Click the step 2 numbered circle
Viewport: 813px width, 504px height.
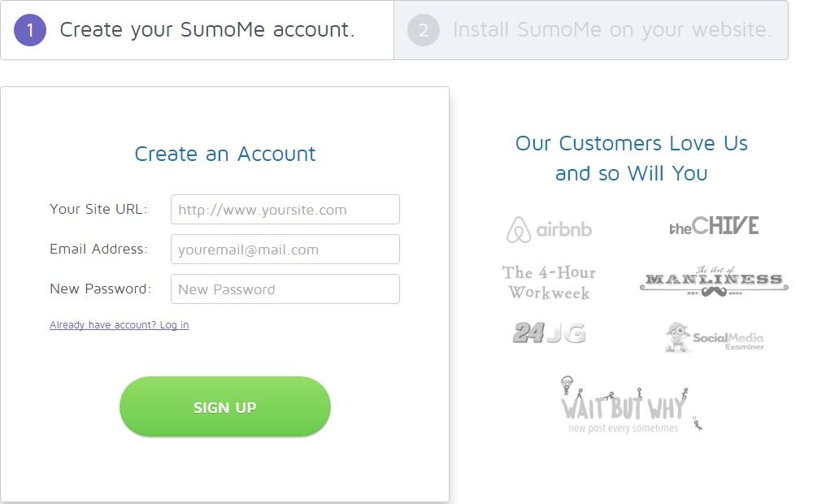pyautogui.click(x=424, y=31)
